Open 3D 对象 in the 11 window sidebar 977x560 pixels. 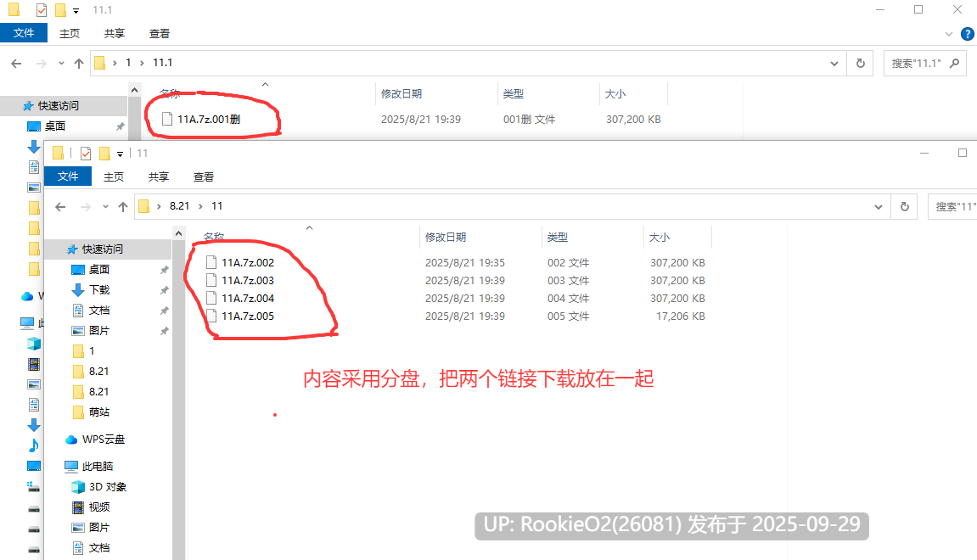(x=107, y=486)
